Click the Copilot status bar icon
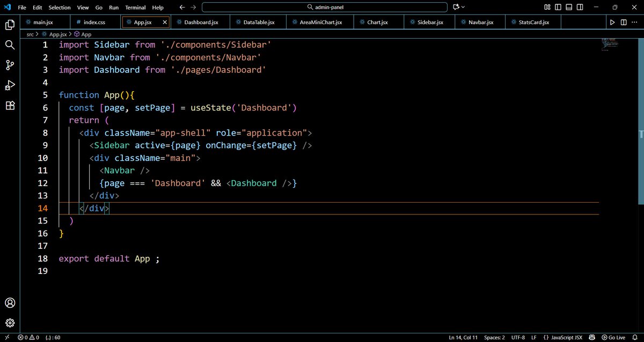 click(x=591, y=338)
